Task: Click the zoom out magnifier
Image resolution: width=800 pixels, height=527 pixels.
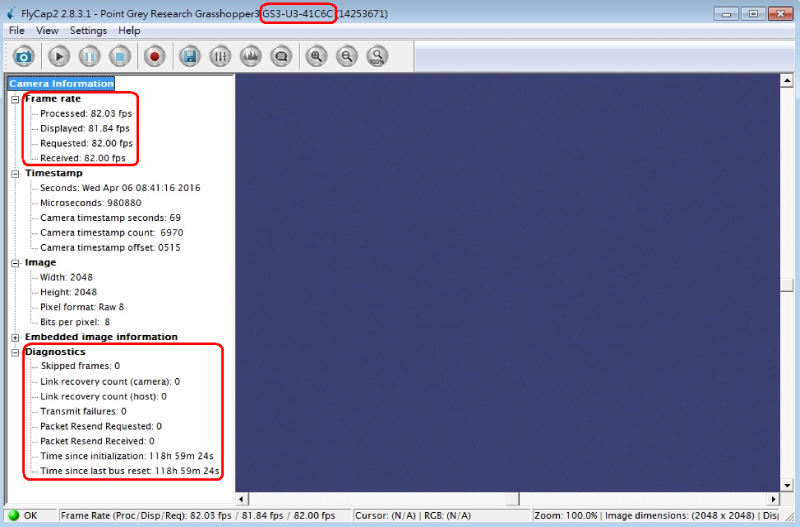Action: click(x=346, y=57)
